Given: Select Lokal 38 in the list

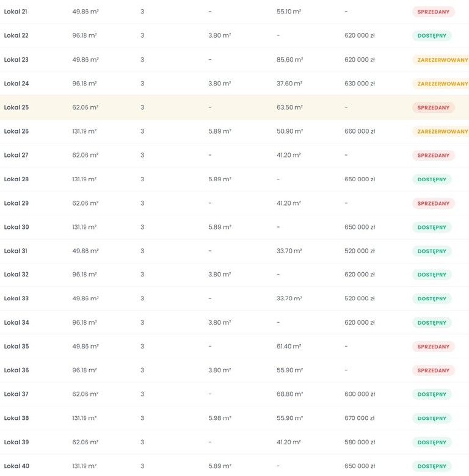Looking at the screenshot, I should click(x=16, y=418).
